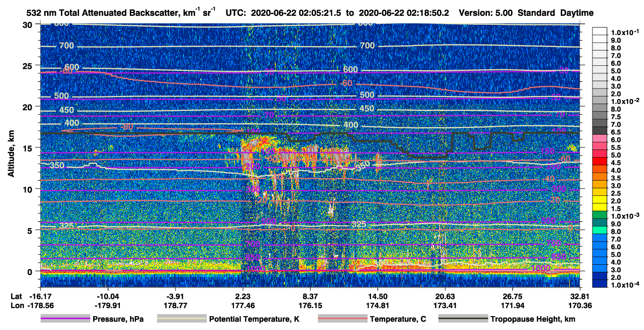The width and height of the screenshot is (644, 330).
Task: Click altitude axis tick '20'
Action: tap(28, 106)
